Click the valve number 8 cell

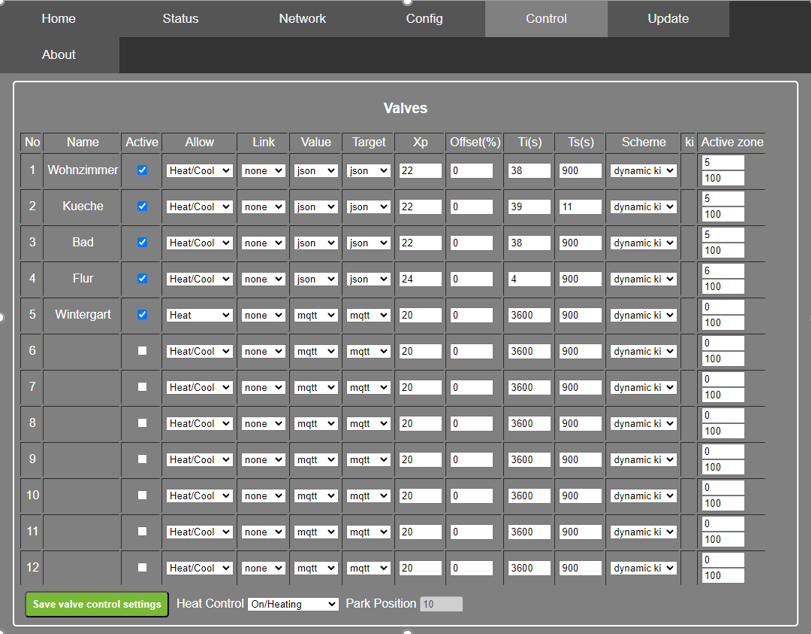point(32,423)
